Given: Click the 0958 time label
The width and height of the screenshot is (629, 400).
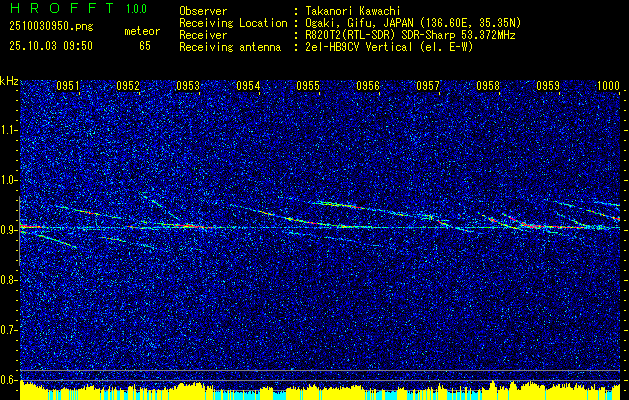Looking at the screenshot, I should click(488, 85).
